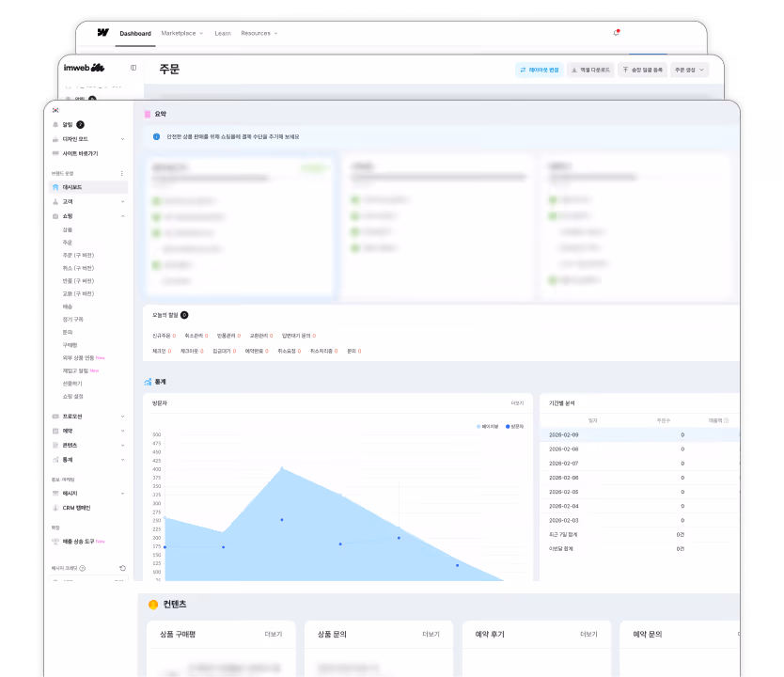Viewport: 784px width, 677px height.
Task: Click the orange 컨텐츠 section icon
Action: [x=153, y=605]
